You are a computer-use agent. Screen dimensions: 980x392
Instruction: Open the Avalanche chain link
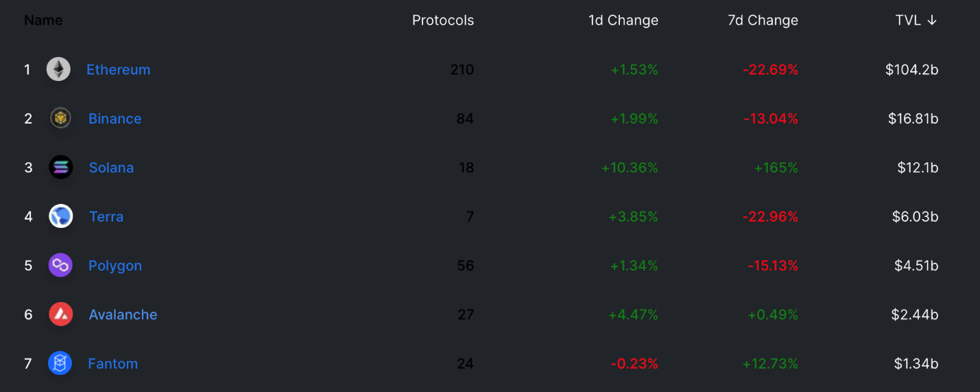click(123, 314)
